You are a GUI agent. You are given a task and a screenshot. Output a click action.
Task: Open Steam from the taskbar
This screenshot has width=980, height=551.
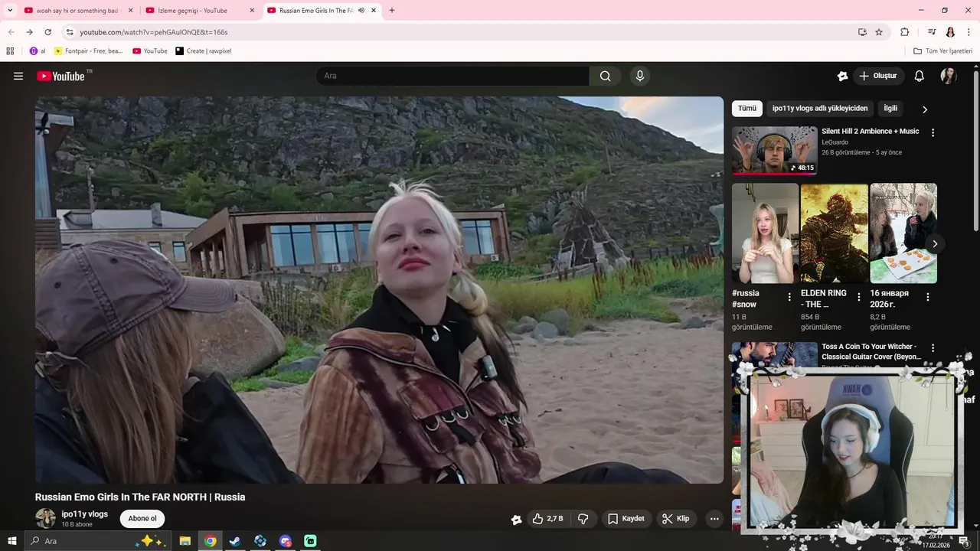[x=235, y=541]
